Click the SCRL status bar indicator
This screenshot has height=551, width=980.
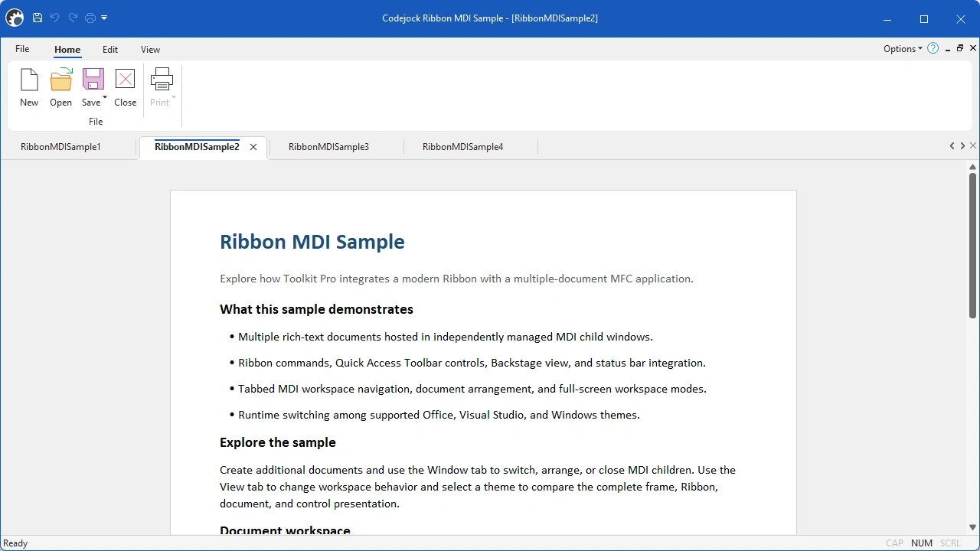(950, 543)
